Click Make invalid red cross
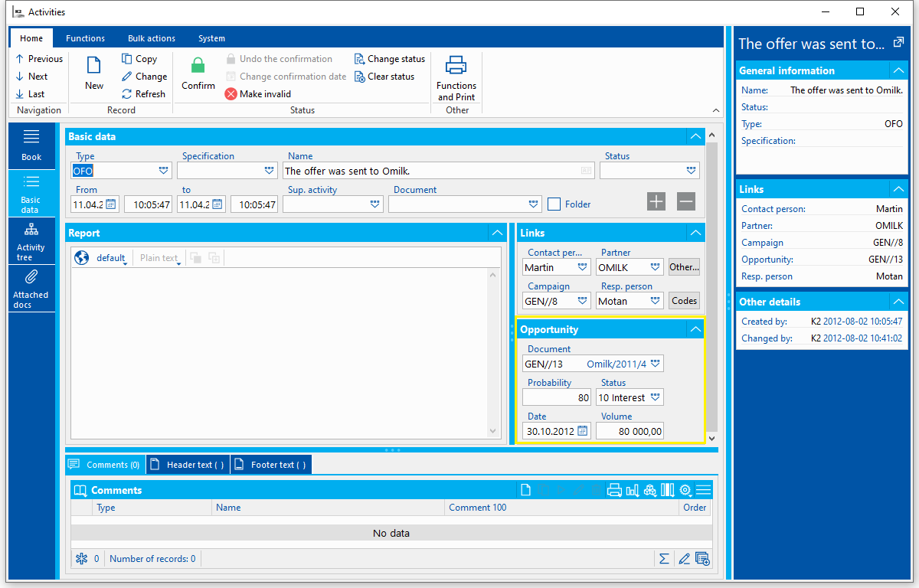 click(231, 94)
